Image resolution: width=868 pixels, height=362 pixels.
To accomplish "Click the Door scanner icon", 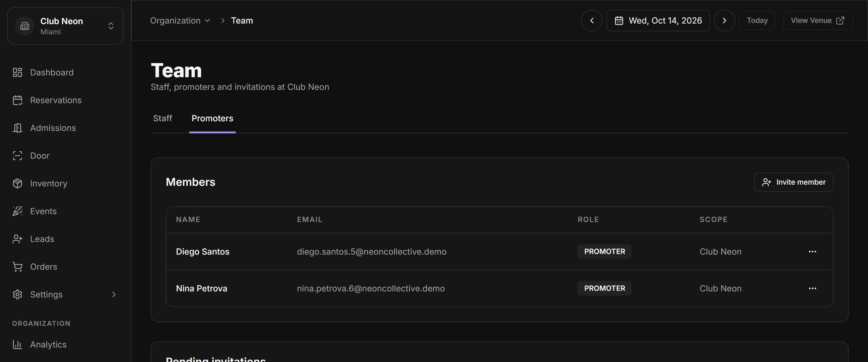I will point(17,156).
